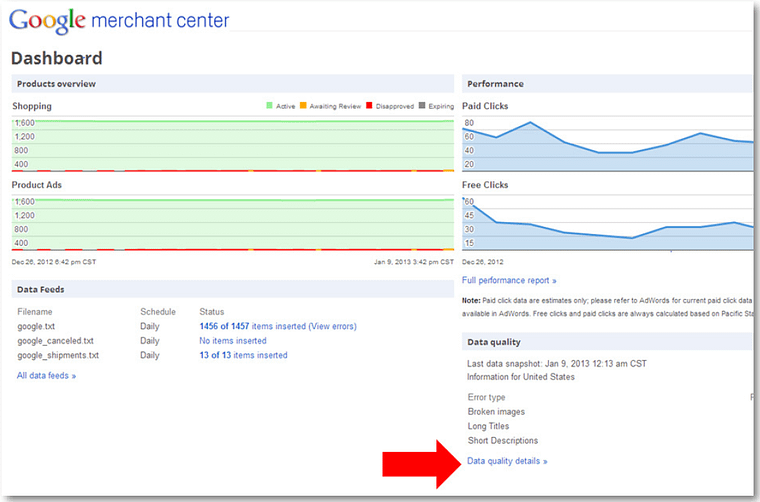Click the Data Feeds section header

[233, 289]
